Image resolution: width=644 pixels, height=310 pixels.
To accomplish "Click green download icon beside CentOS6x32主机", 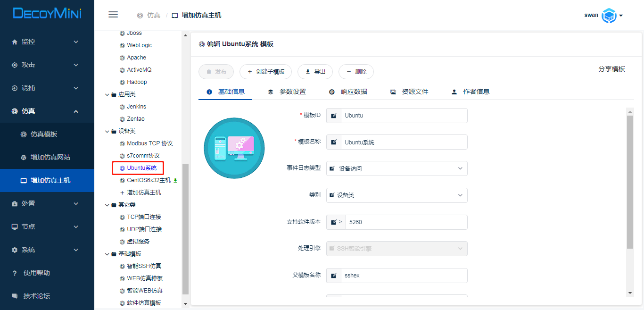I will click(175, 180).
